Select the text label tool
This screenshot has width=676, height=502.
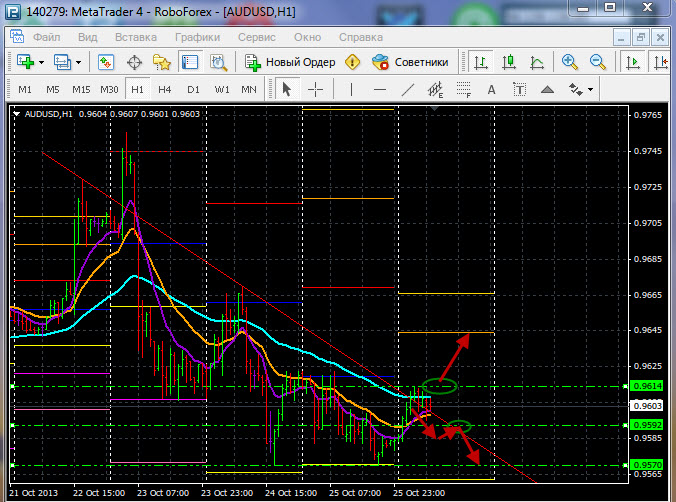[x=491, y=89]
